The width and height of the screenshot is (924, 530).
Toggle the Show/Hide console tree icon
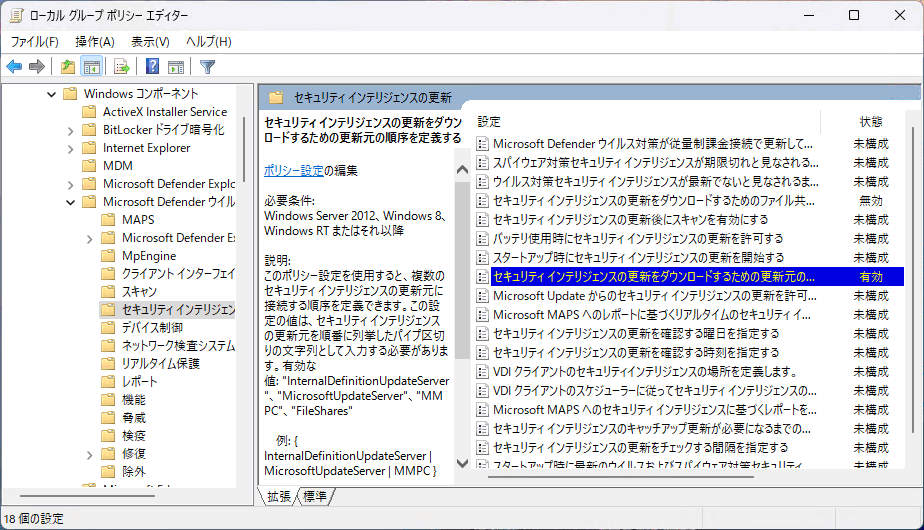tap(92, 67)
